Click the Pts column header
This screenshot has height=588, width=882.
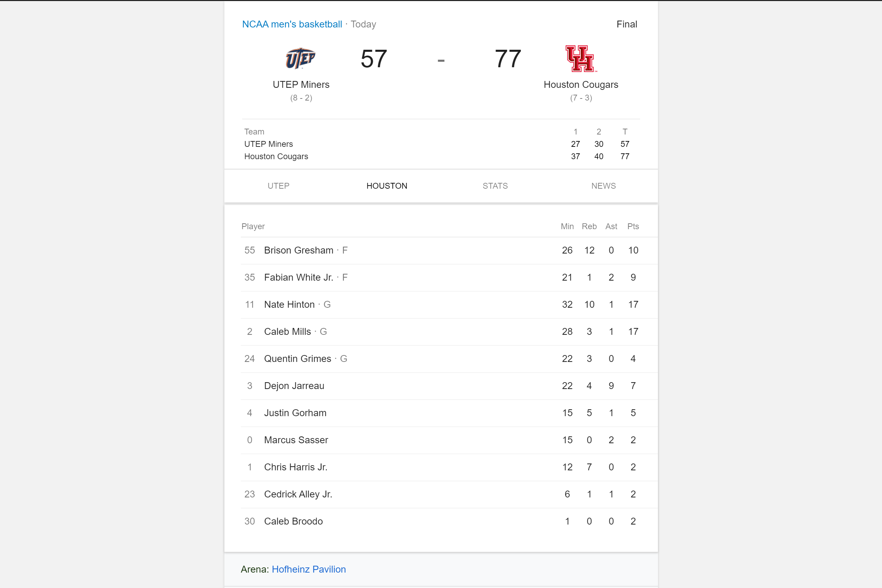coord(633,226)
